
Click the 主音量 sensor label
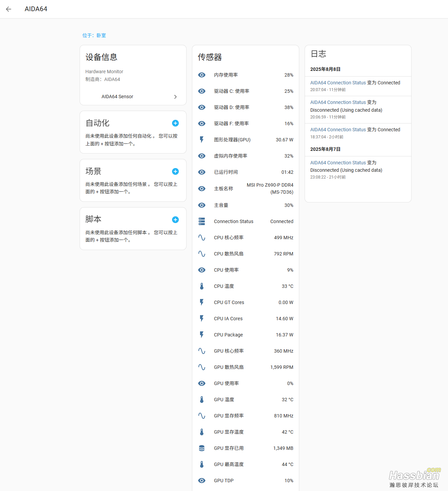[x=221, y=205]
